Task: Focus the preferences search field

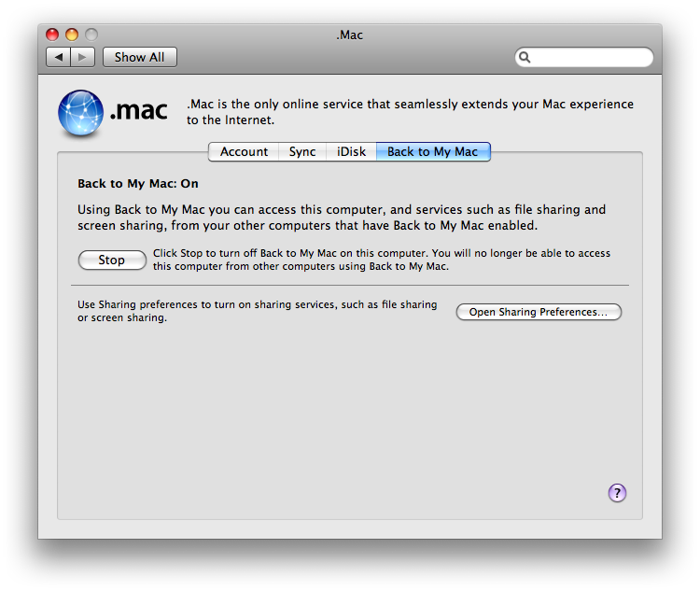Action: coord(584,57)
